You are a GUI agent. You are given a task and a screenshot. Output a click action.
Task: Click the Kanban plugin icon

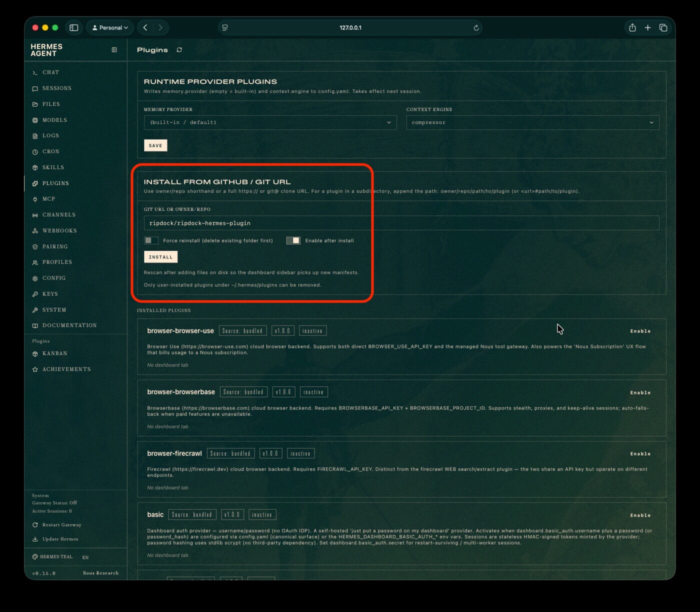click(x=35, y=354)
